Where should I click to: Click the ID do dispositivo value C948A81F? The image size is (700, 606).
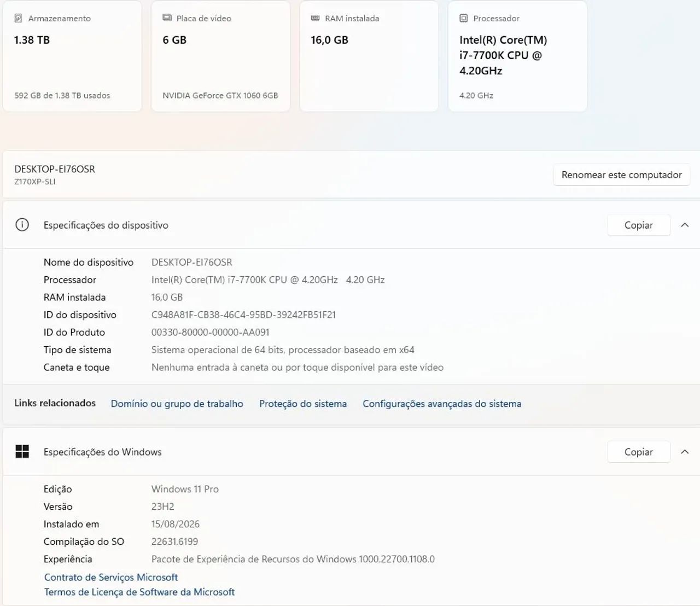243,314
